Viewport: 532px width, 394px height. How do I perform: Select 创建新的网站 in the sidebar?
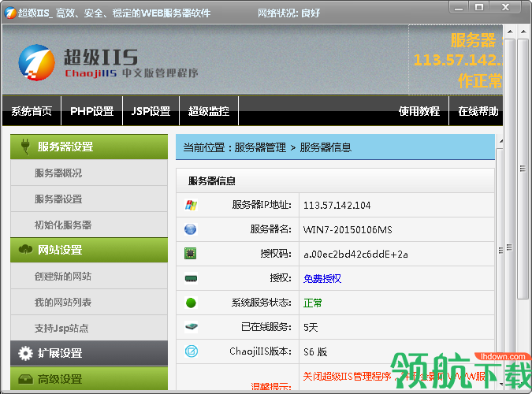click(89, 277)
